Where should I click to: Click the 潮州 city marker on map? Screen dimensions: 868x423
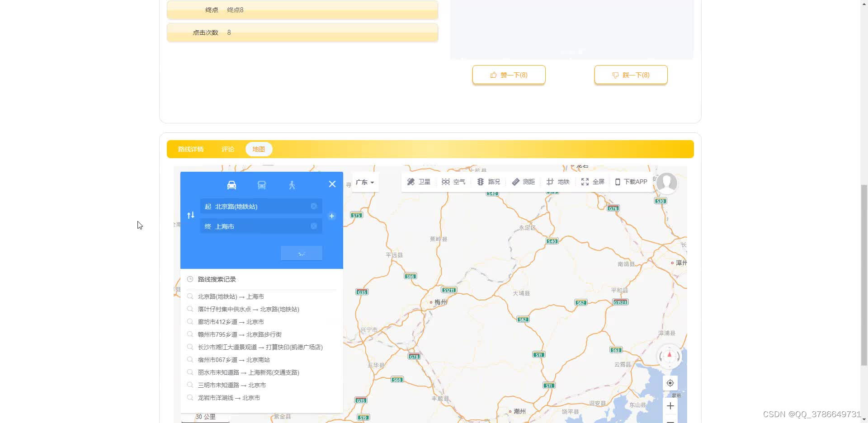(x=517, y=411)
